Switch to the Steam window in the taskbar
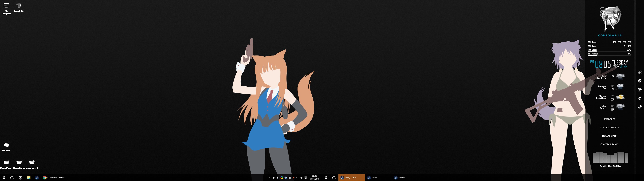Image resolution: width=644 pixels, height=181 pixels. pyautogui.click(x=379, y=178)
